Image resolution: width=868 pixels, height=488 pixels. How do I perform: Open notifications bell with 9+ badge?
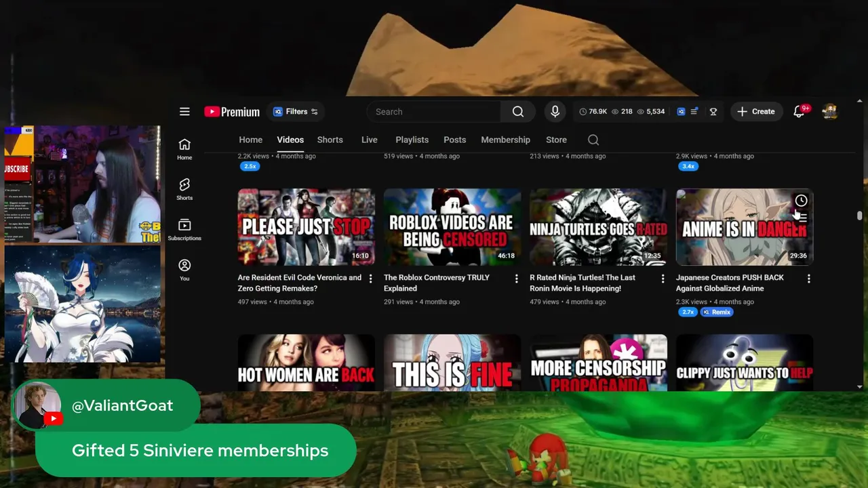800,111
